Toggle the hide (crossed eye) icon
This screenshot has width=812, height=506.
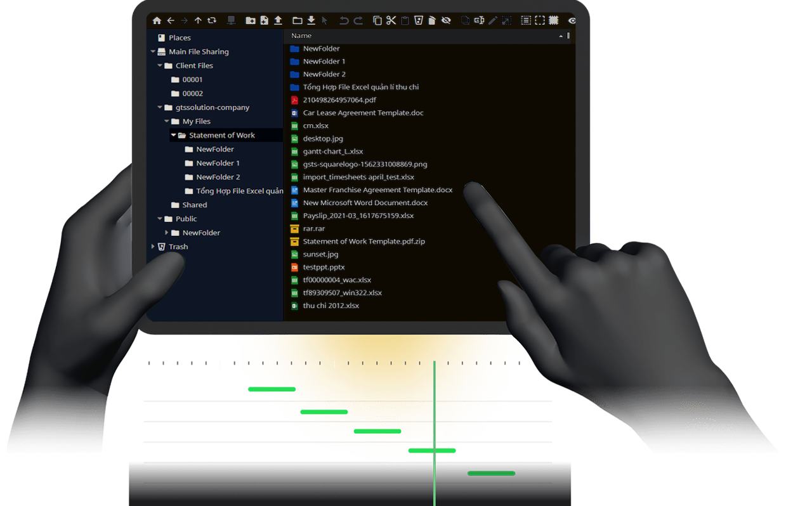446,21
